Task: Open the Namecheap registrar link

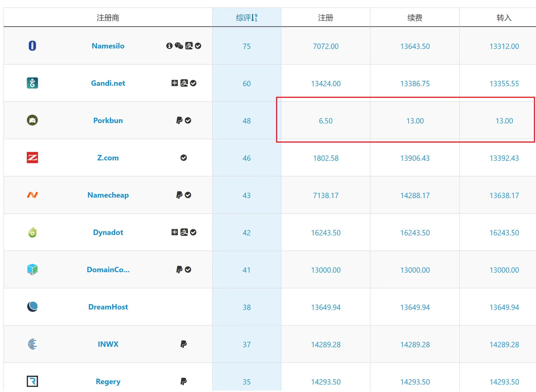Action: point(108,195)
